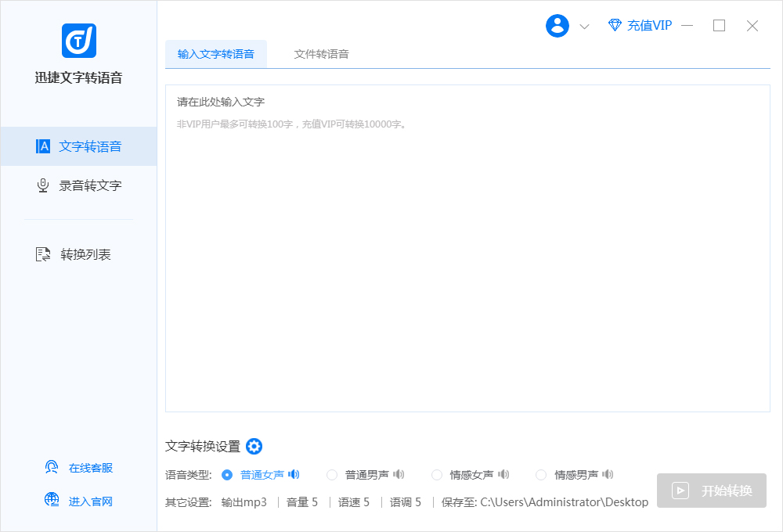Click the diamond VIP icon
The image size is (783, 532).
615,25
